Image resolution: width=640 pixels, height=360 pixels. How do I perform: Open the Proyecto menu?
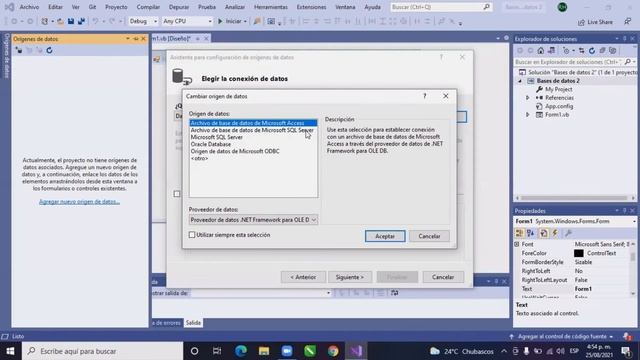click(x=116, y=7)
